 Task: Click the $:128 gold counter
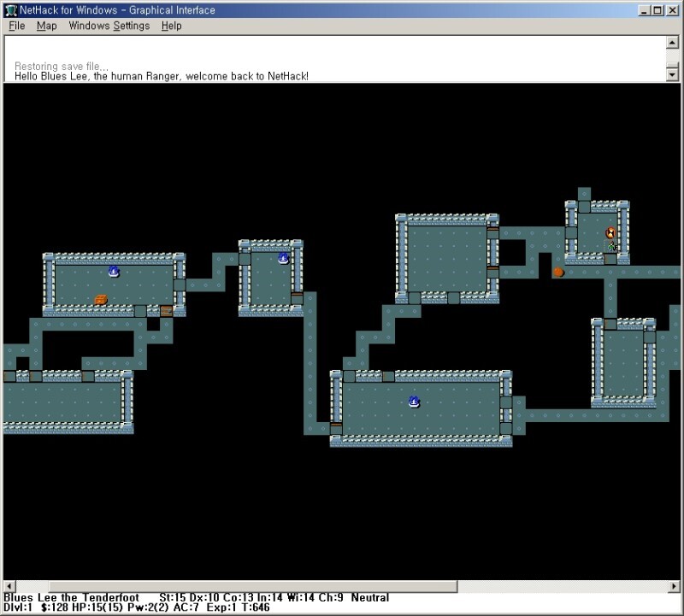click(x=55, y=607)
